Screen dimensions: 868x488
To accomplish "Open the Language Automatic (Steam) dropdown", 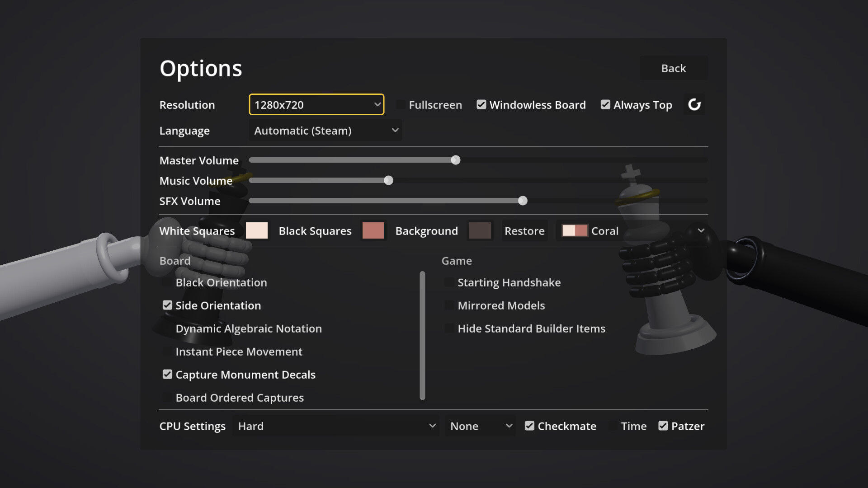I will [325, 131].
